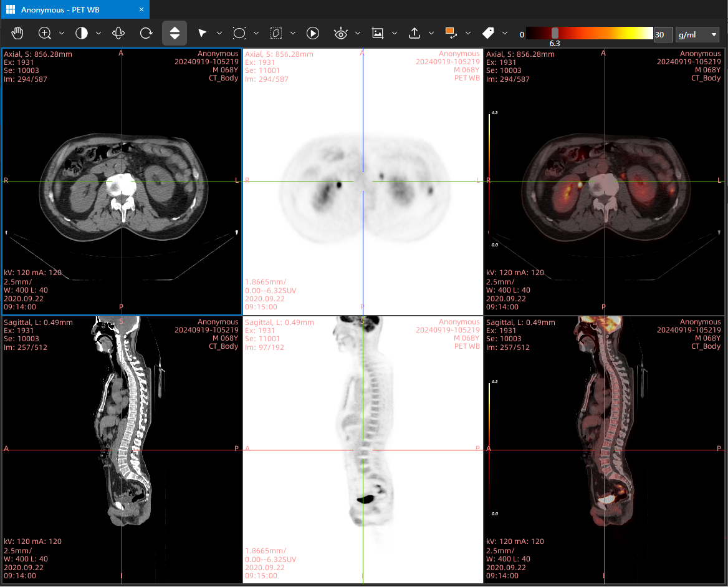Activate the Zoom magnifier tool
The image size is (728, 587).
pos(45,33)
